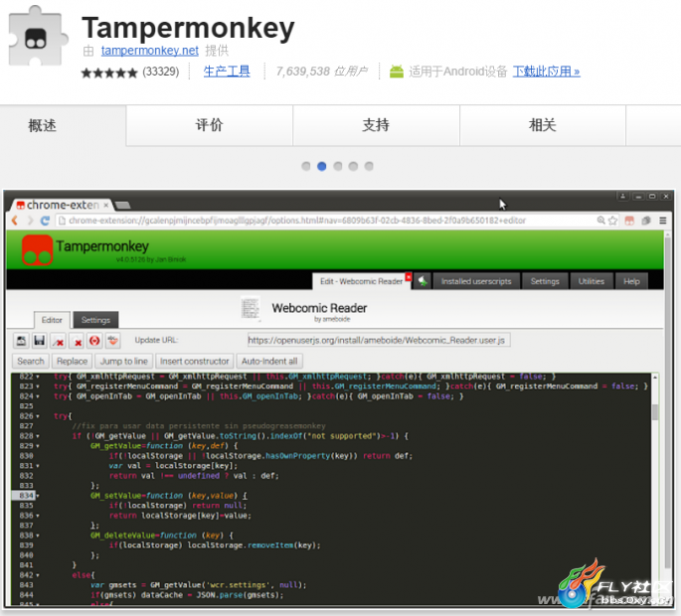This screenshot has height=616, width=681.
Task: Click the five-star rating display
Action: click(109, 73)
